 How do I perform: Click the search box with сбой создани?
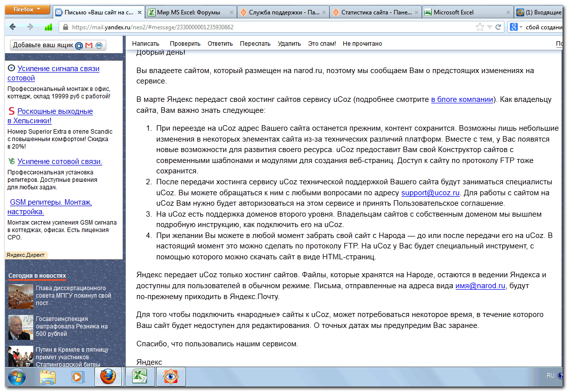(x=543, y=27)
